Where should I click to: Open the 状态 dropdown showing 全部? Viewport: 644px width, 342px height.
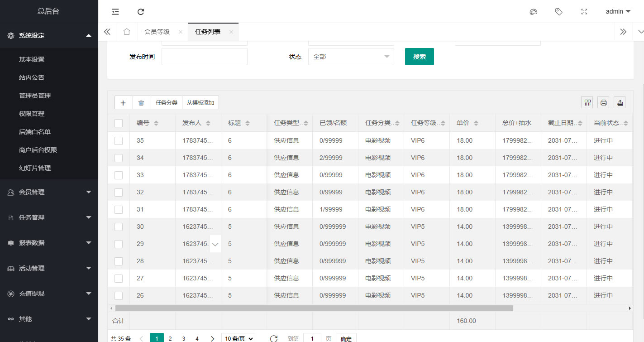click(x=351, y=57)
